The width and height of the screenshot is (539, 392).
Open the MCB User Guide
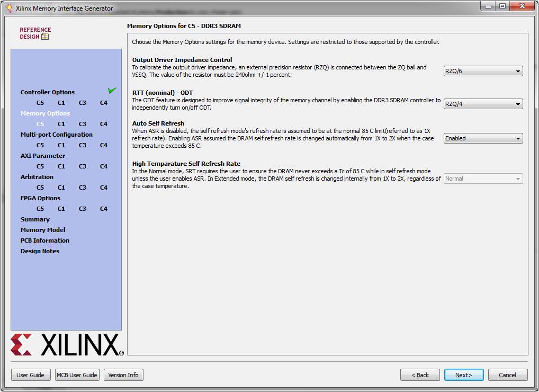tap(77, 375)
